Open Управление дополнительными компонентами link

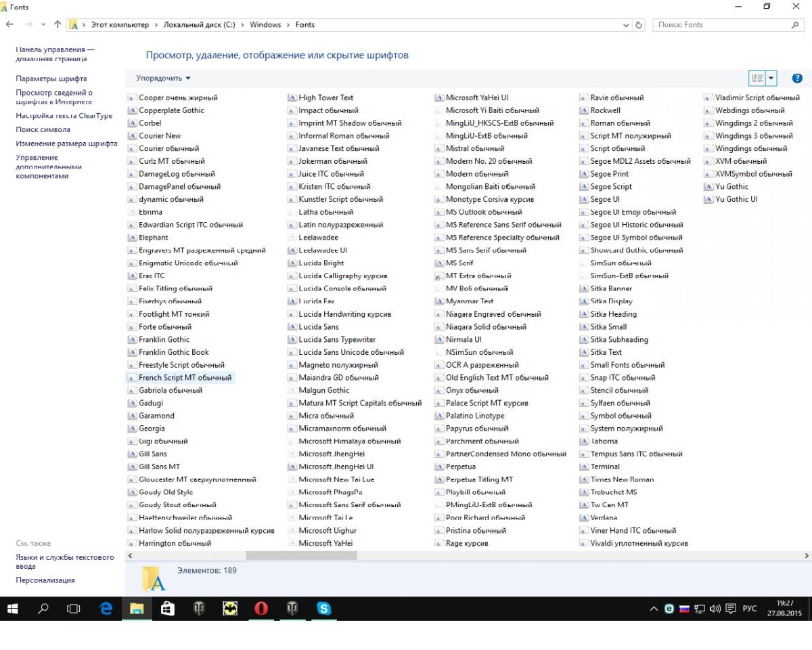[49, 167]
